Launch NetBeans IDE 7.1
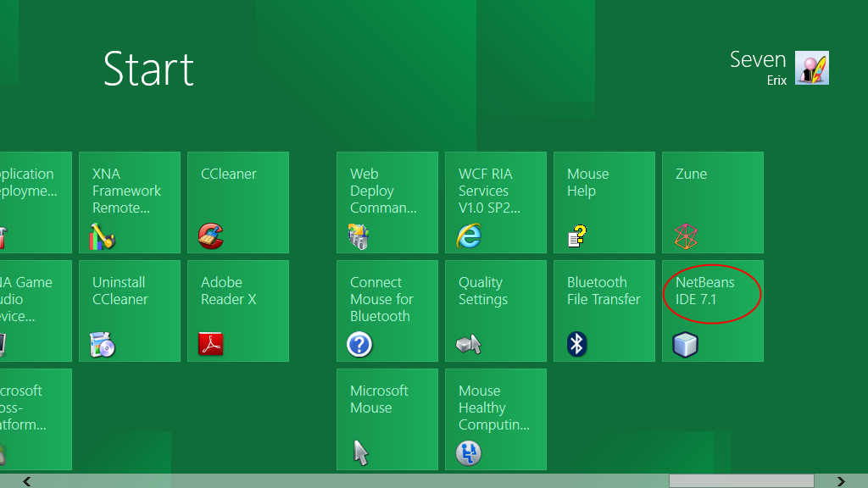Screen dimensions: 868x488 tap(712, 311)
